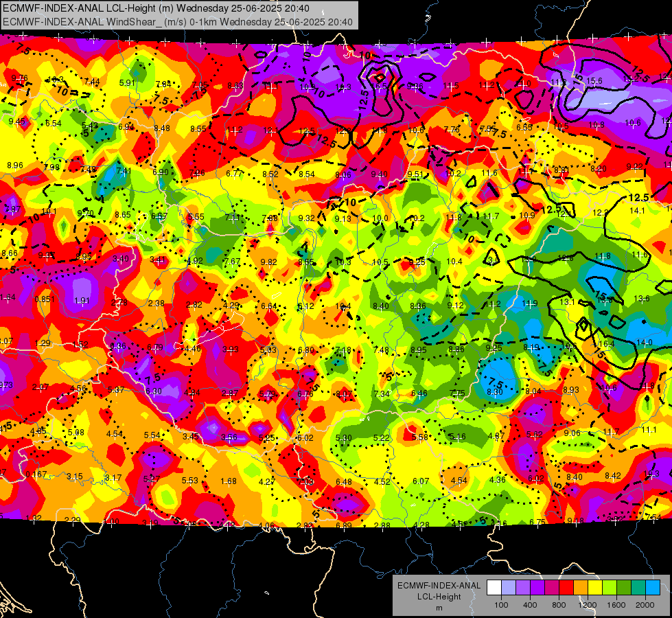Click the yellow legend swatch after 1200

point(595,588)
